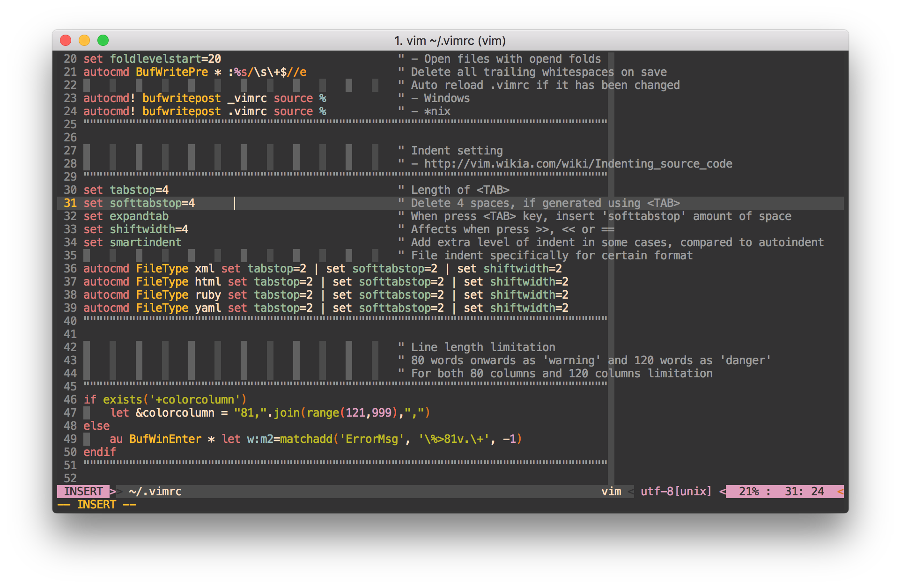Click the 'set tabstop=4' line
Viewport: 901px width, 588px height.
pyautogui.click(x=126, y=190)
